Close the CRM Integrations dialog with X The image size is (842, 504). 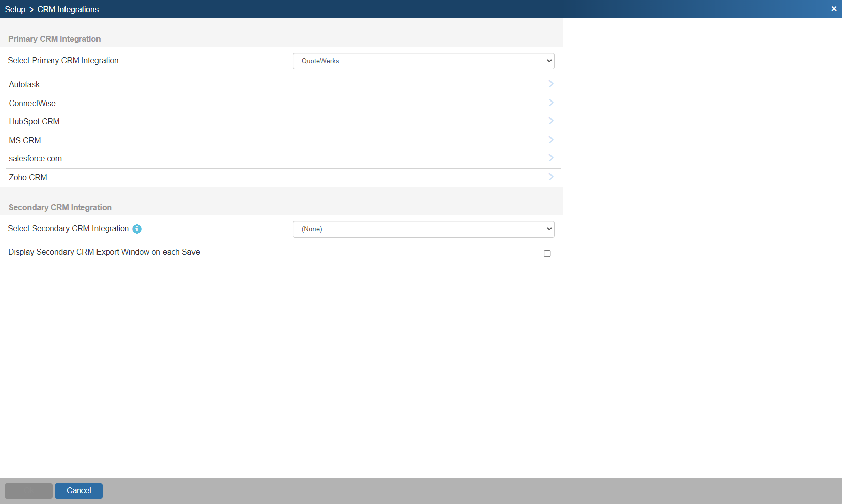coord(834,9)
